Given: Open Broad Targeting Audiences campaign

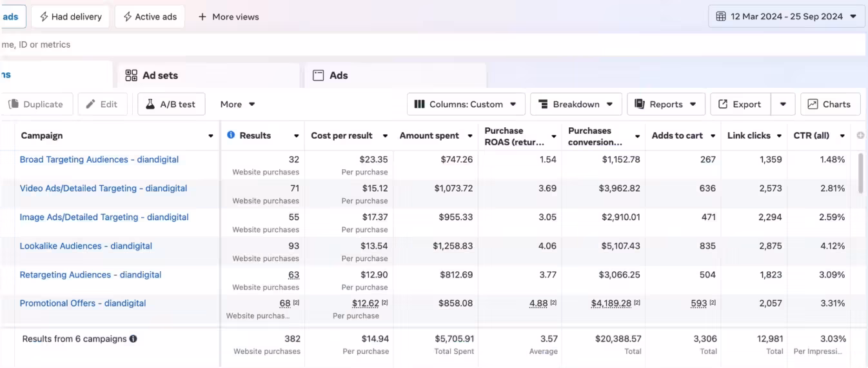Looking at the screenshot, I should [x=99, y=159].
